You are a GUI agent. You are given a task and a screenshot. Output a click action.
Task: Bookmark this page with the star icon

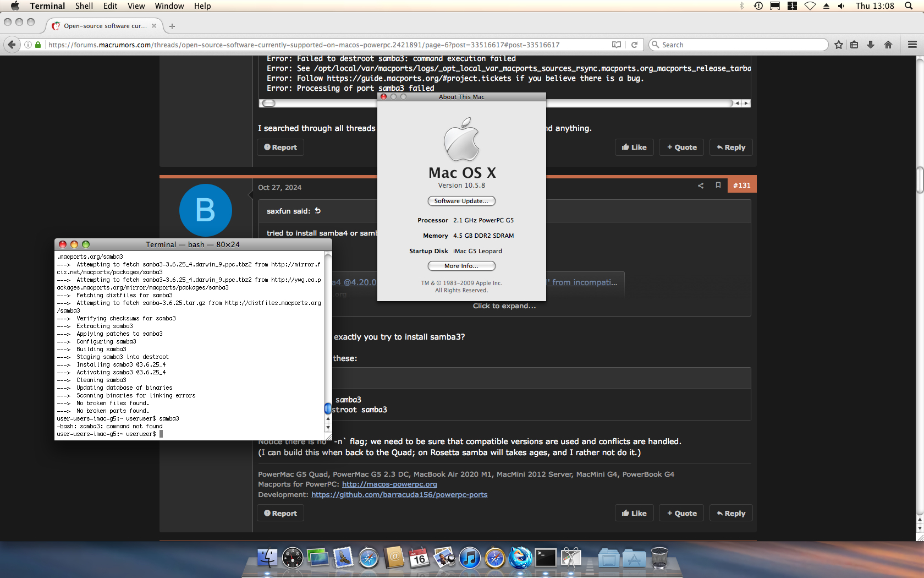pos(838,45)
